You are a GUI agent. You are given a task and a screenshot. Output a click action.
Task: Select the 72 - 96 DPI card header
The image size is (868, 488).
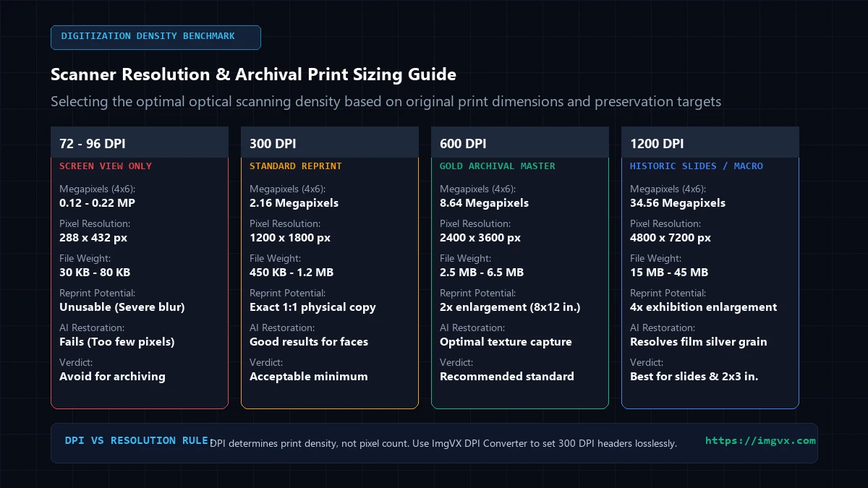[140, 142]
